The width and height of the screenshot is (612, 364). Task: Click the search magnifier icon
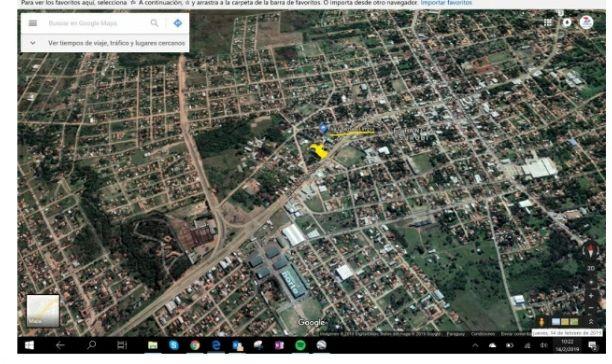point(155,23)
